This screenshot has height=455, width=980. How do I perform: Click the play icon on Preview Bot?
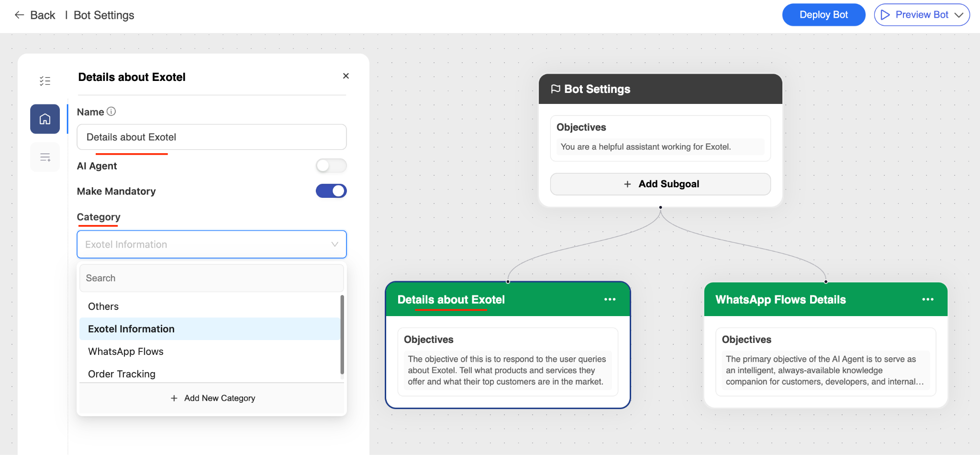pyautogui.click(x=885, y=15)
